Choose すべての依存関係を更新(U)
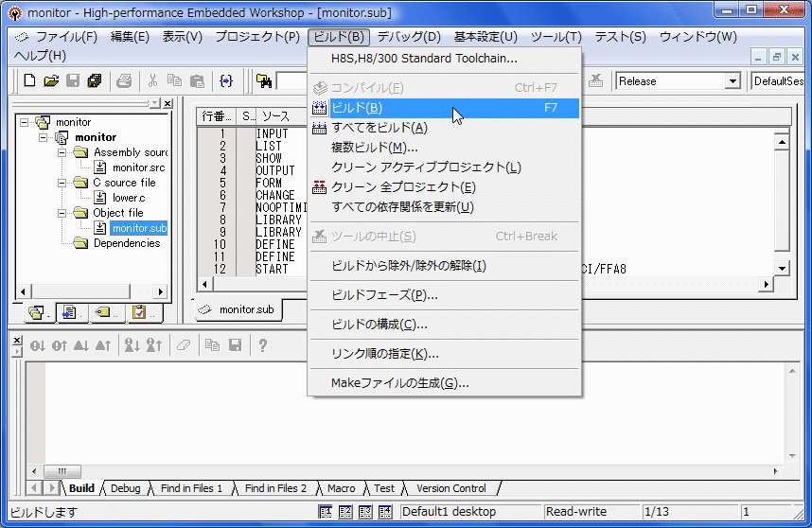 tap(444, 207)
